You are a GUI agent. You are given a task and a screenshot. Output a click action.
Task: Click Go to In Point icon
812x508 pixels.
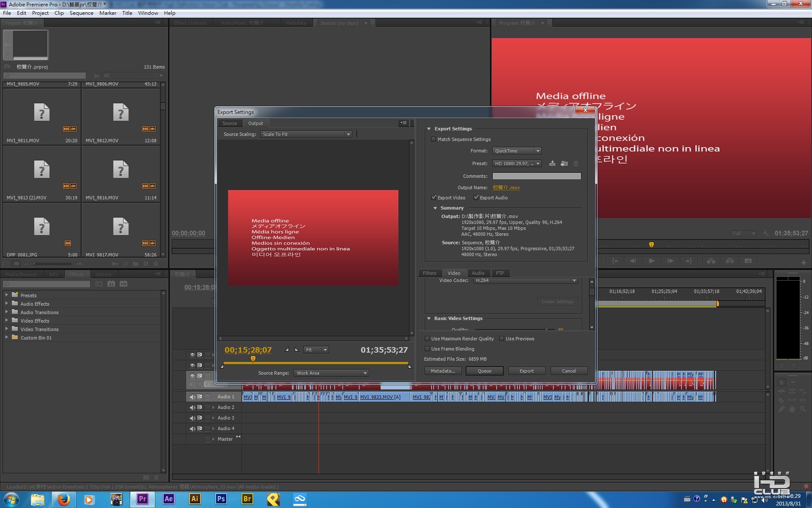[x=615, y=261]
